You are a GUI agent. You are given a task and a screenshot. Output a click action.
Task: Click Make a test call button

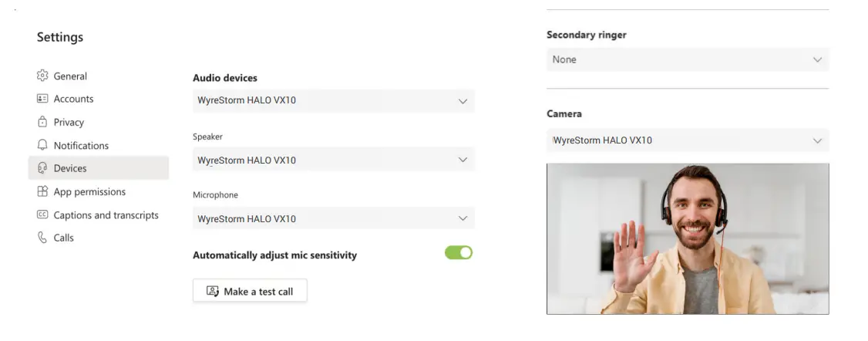[250, 291]
